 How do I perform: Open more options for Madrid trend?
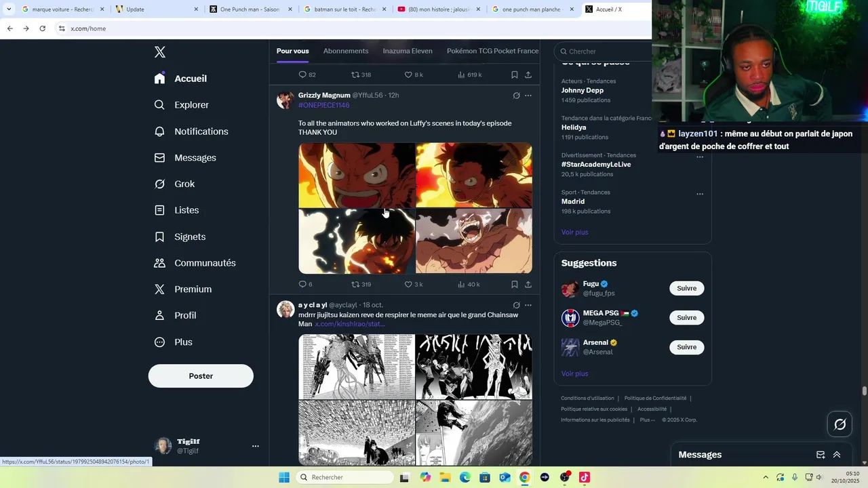(700, 194)
